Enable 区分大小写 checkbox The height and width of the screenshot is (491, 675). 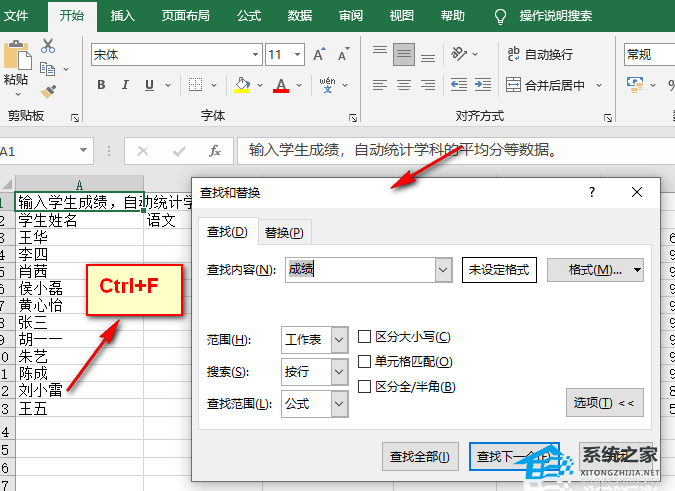(x=364, y=337)
